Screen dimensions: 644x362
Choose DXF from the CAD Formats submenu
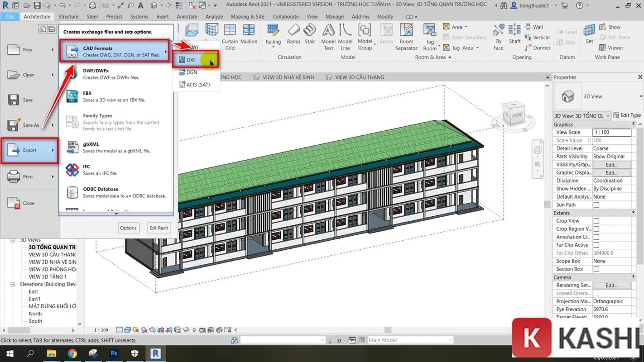tap(191, 60)
